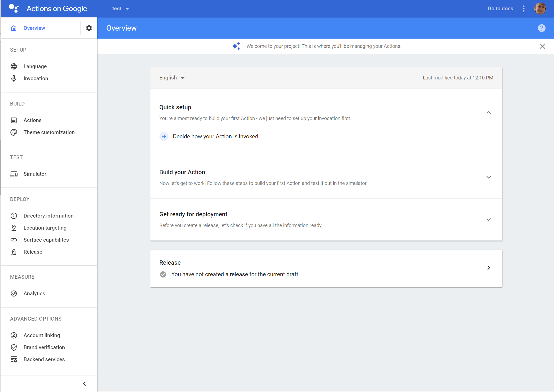Click the Invocation microphone icon
554x392 pixels.
14,78
